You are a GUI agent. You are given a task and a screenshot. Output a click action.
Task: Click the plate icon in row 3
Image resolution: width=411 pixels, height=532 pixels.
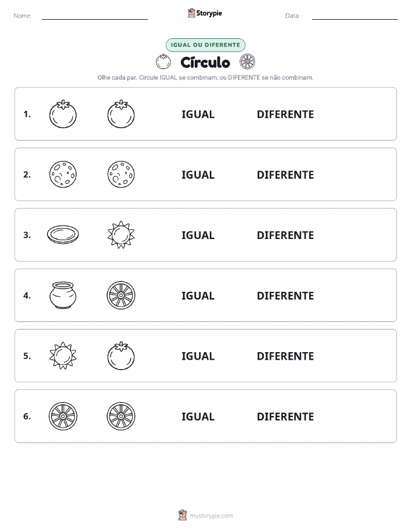(63, 234)
